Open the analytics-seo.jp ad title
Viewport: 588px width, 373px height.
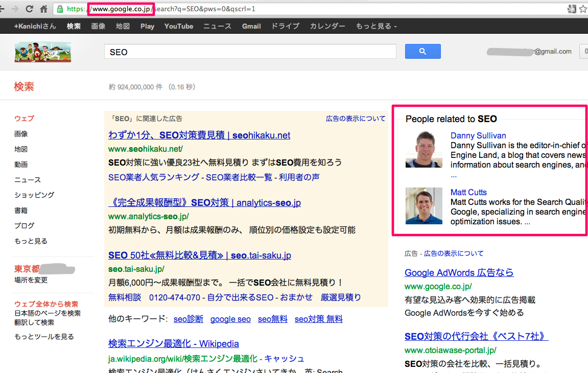click(204, 203)
